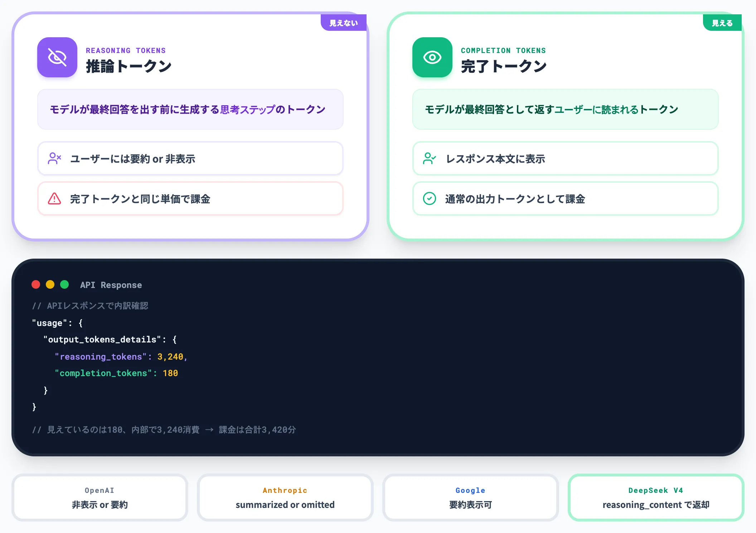Click the green window dot in API Response
The width and height of the screenshot is (756, 533).
(64, 284)
